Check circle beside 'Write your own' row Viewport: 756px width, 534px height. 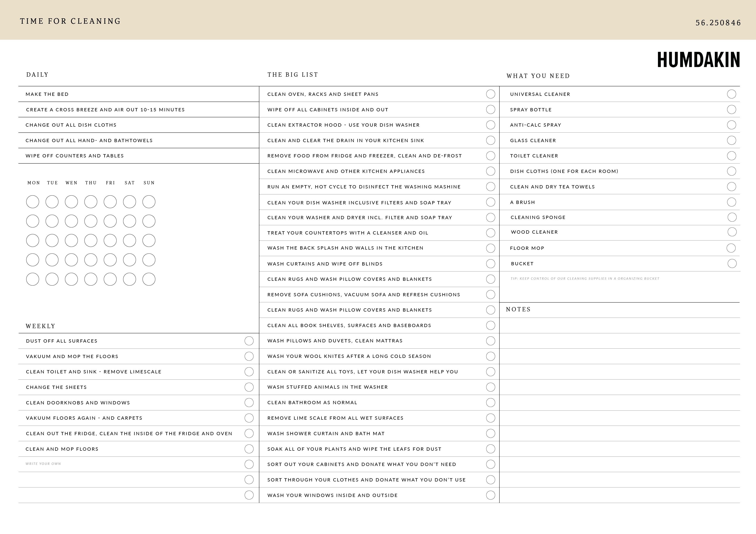click(x=249, y=464)
